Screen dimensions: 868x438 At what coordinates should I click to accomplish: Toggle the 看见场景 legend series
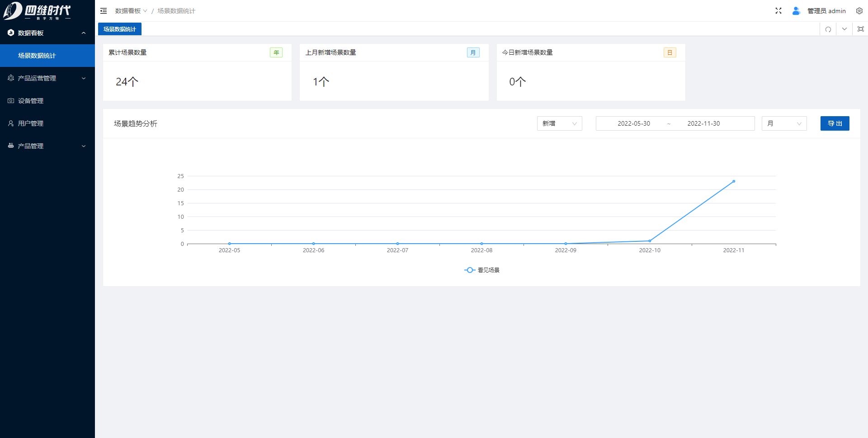[482, 270]
